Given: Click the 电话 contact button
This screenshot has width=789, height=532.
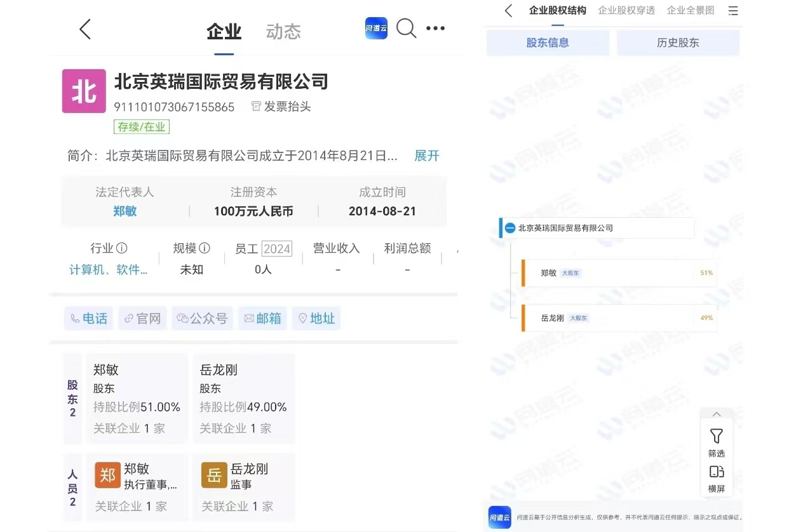Looking at the screenshot, I should pos(89,319).
